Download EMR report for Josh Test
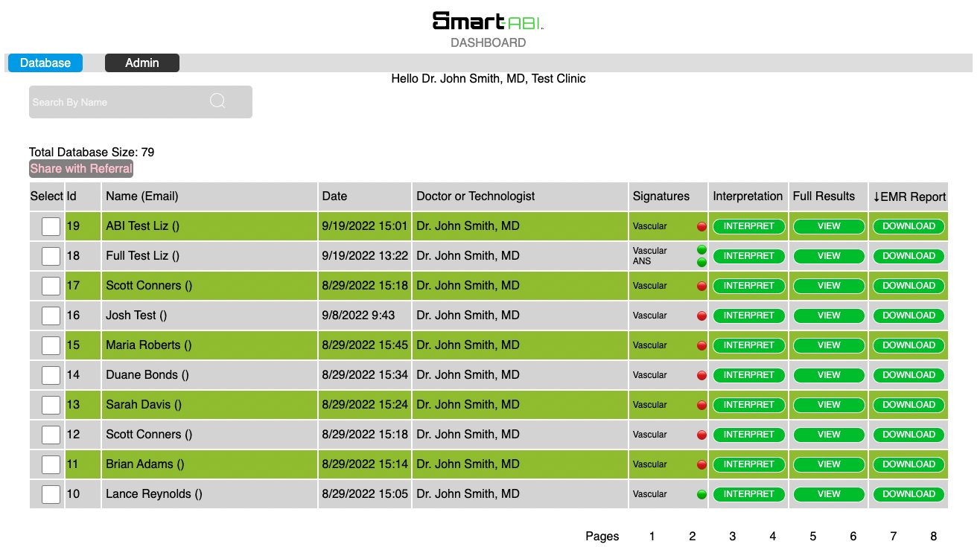980x547 pixels. [x=909, y=316]
